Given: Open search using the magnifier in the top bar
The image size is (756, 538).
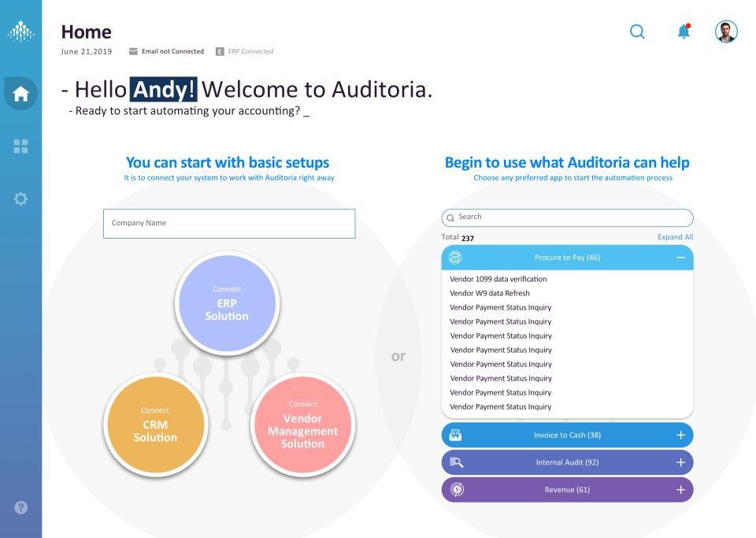Looking at the screenshot, I should point(636,32).
